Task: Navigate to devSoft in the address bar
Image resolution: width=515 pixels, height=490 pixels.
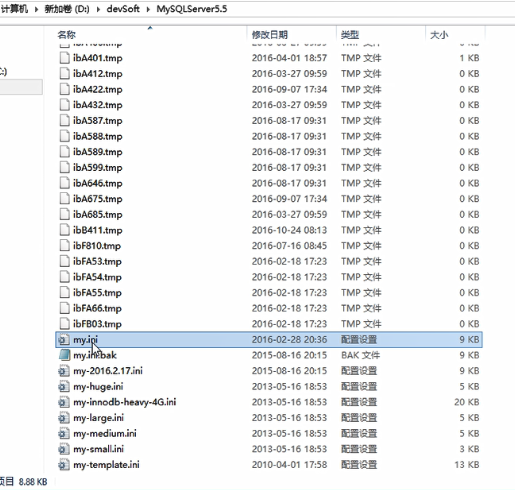Action: (123, 9)
